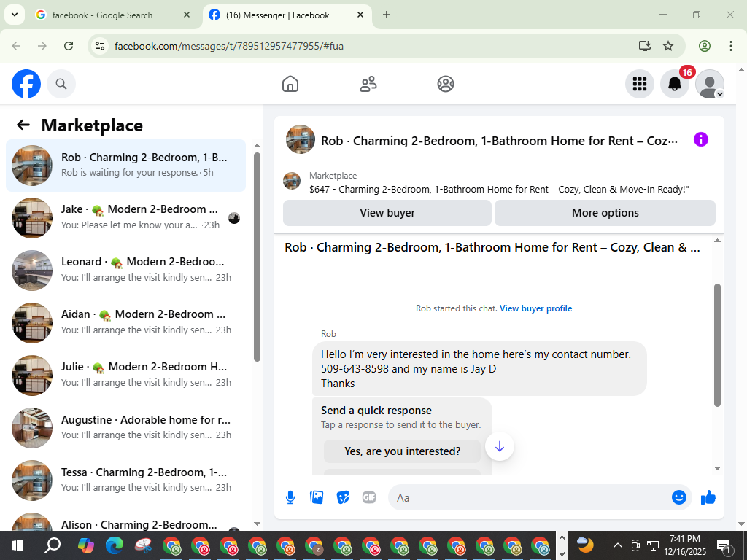Viewport: 747px width, 560px height.
Task: Bookmark this page with star icon
Action: (668, 46)
